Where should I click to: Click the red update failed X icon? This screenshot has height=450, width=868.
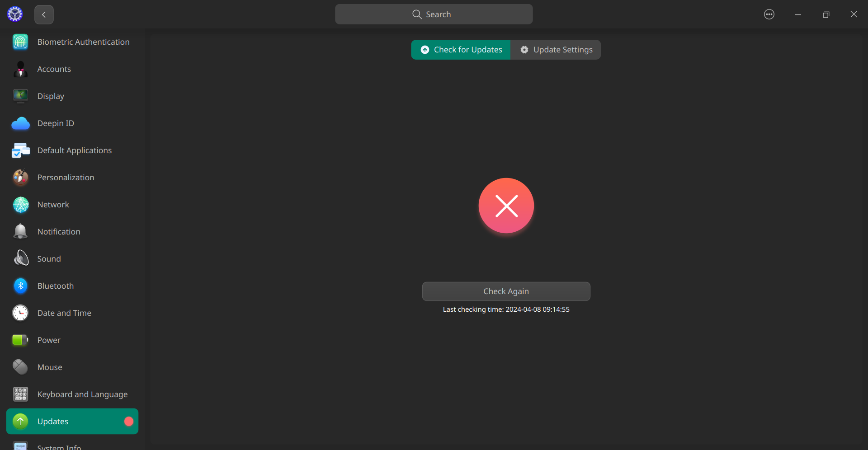(x=506, y=206)
